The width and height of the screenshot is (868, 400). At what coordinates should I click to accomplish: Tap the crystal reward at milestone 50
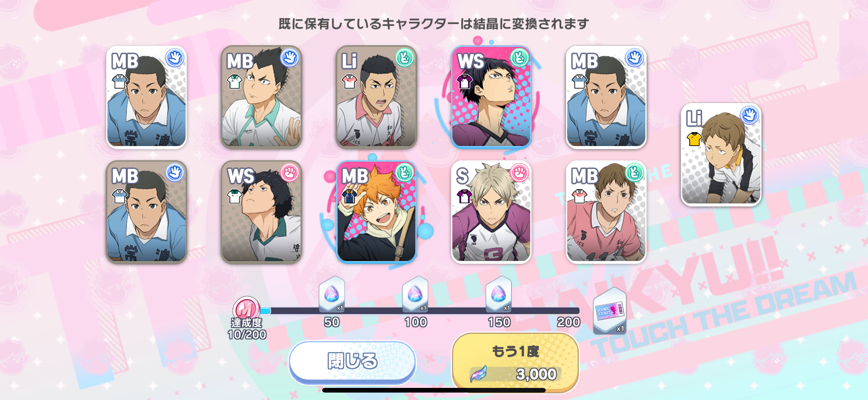point(332,294)
